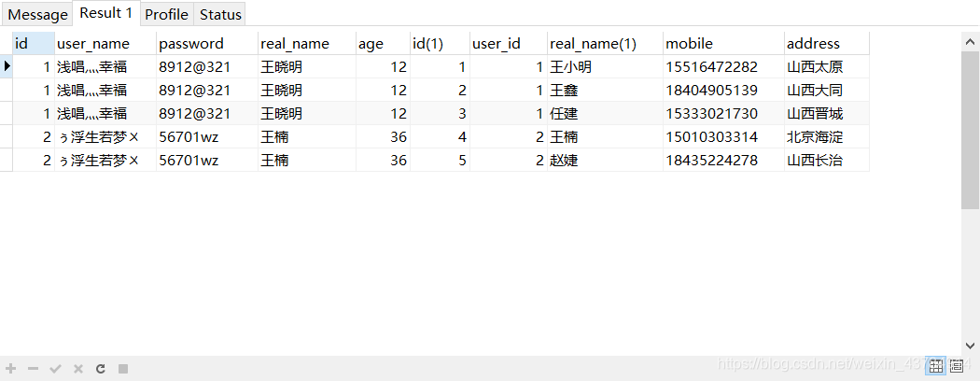The width and height of the screenshot is (980, 381).
Task: Select password 56701wz in the 北京海淀 row
Action: pos(207,136)
